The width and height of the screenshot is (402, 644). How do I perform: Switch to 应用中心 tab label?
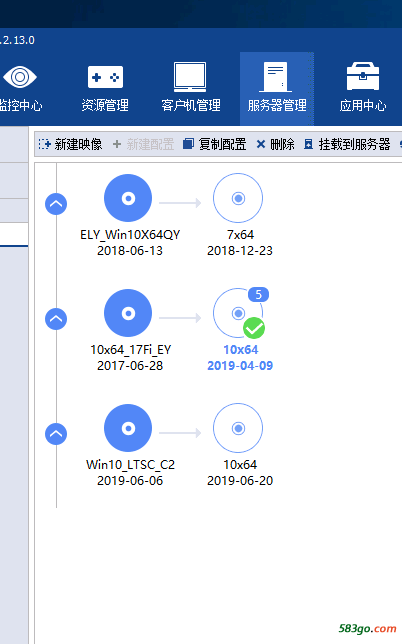363,106
